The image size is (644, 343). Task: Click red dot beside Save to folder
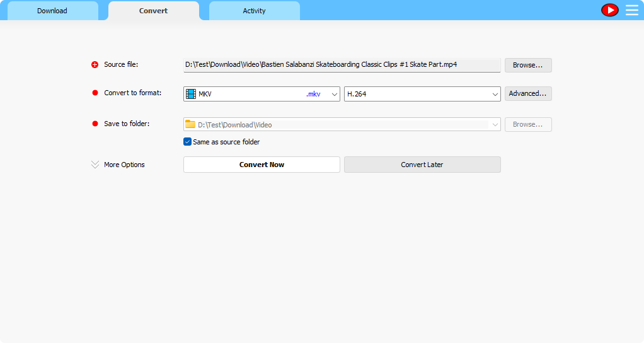click(x=95, y=124)
